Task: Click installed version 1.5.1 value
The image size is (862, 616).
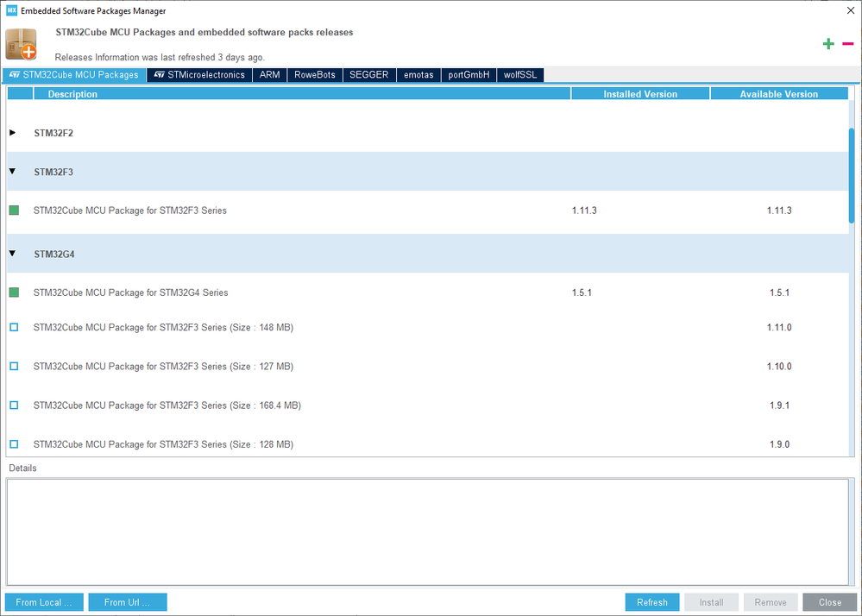Action: [582, 292]
